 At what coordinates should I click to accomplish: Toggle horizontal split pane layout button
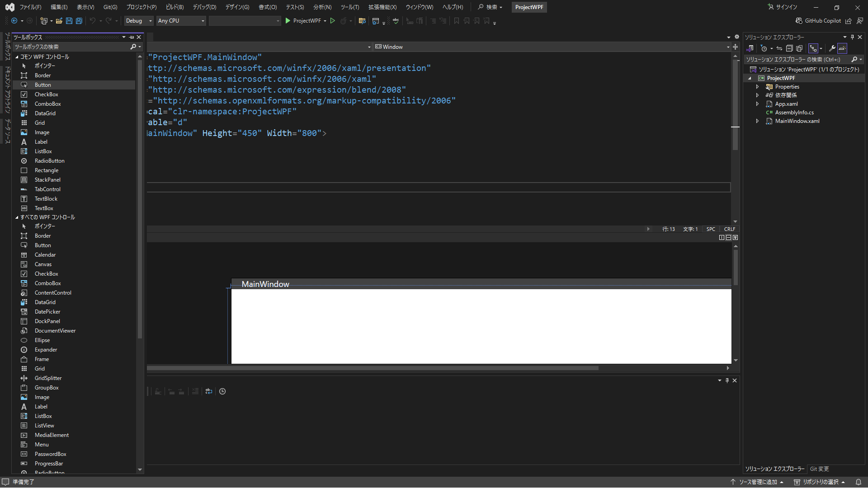[728, 238]
